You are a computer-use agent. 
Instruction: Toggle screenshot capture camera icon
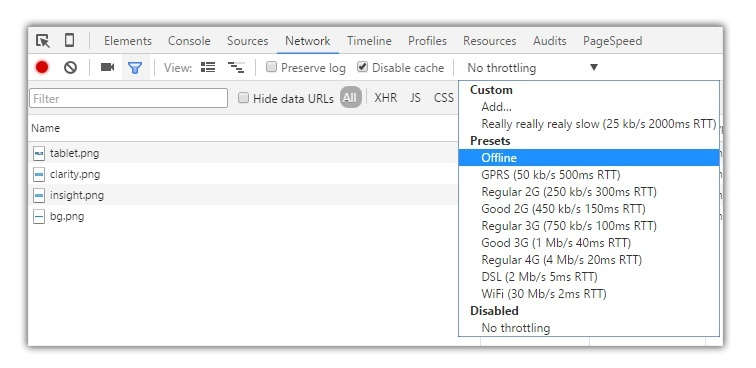point(108,68)
